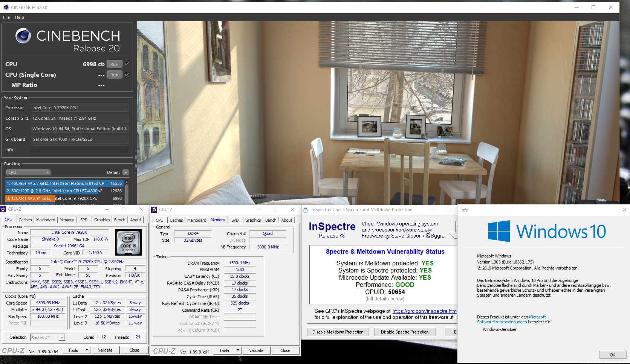Screen dimensions: 630x364
Task: Open the Ranking CPU dropdown
Action: (28, 172)
